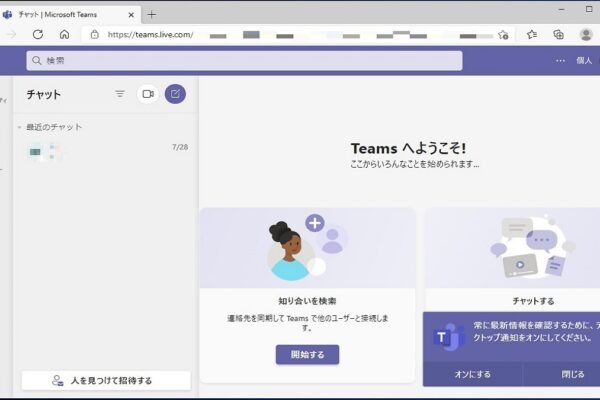Image resolution: width=600 pixels, height=400 pixels.
Task: Open a new browser tab
Action: [x=152, y=15]
